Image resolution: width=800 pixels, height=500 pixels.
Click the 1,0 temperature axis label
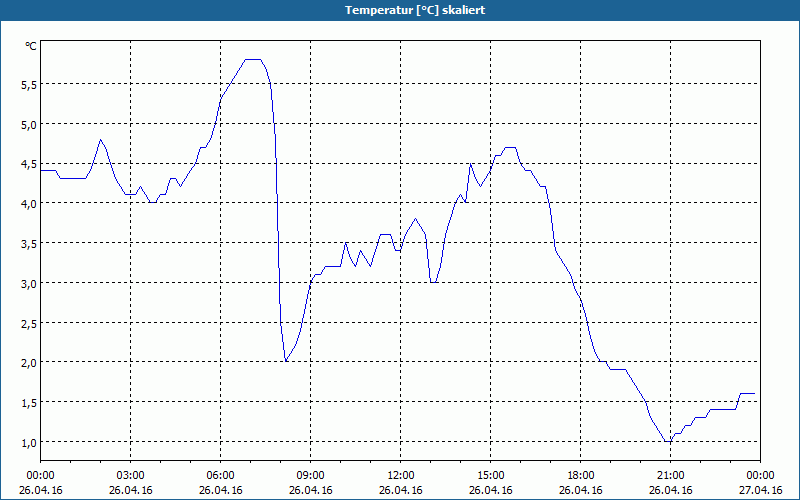pos(29,443)
